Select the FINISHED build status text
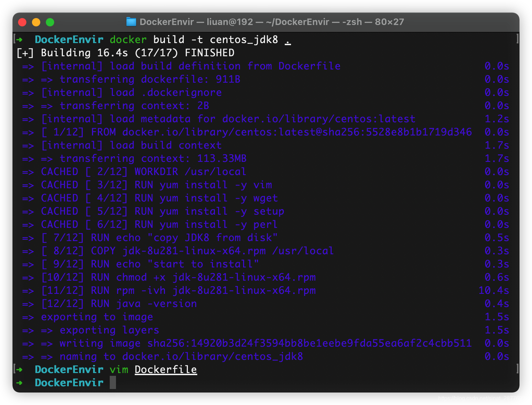The height and width of the screenshot is (405, 532). pyautogui.click(x=209, y=52)
